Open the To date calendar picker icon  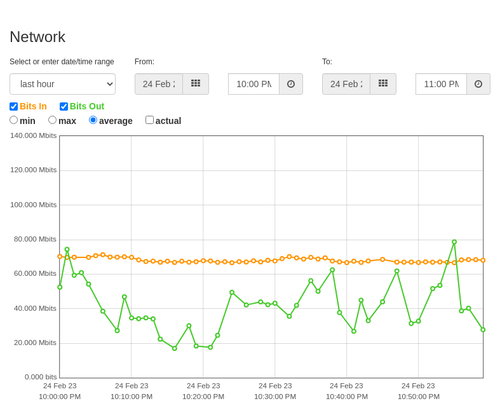pyautogui.click(x=383, y=84)
